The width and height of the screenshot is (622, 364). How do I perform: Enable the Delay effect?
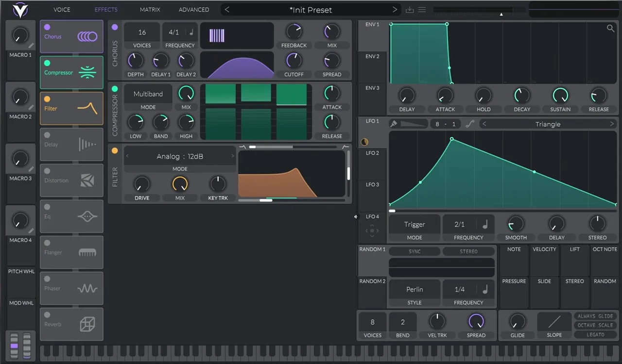(x=47, y=135)
